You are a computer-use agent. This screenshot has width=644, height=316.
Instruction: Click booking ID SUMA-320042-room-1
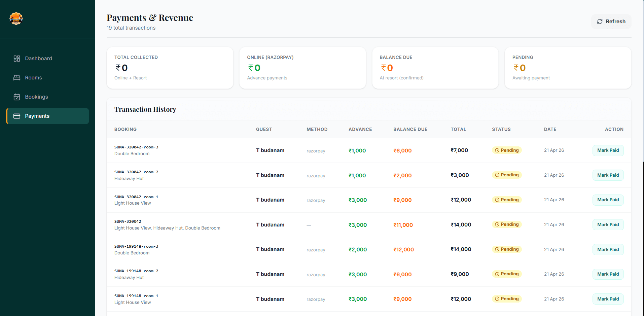(x=136, y=197)
